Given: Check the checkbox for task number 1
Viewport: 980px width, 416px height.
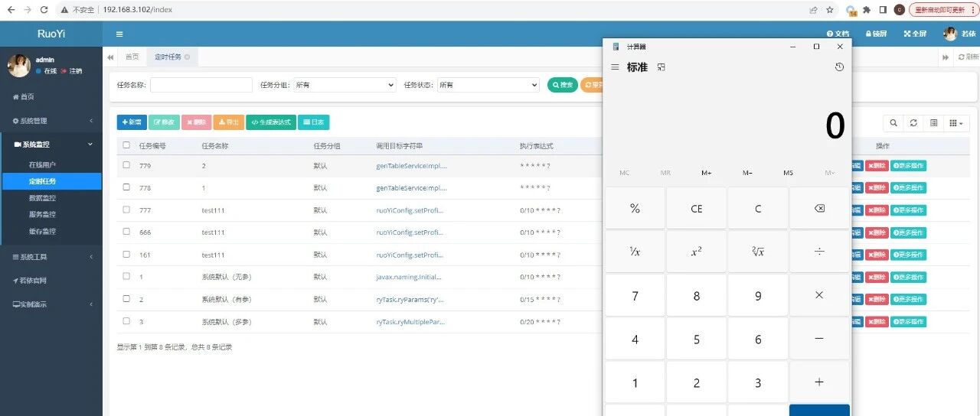Looking at the screenshot, I should (x=126, y=277).
